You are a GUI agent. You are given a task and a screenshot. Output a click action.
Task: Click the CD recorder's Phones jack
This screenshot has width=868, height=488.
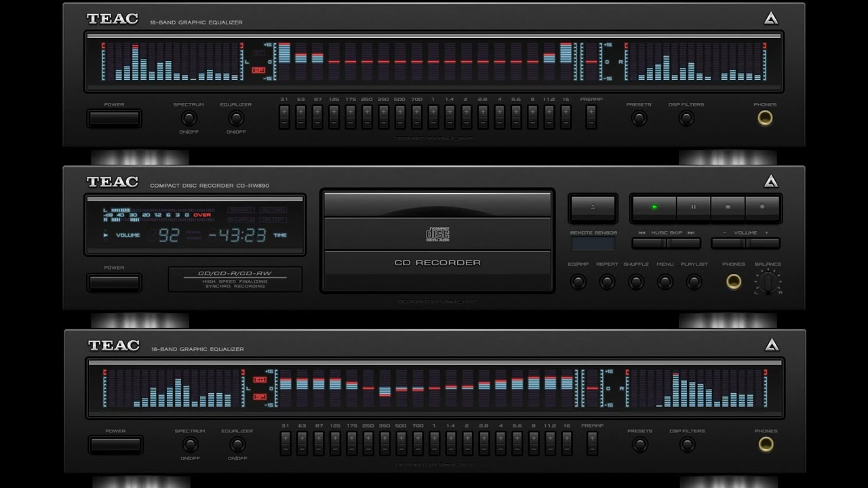[x=734, y=281]
